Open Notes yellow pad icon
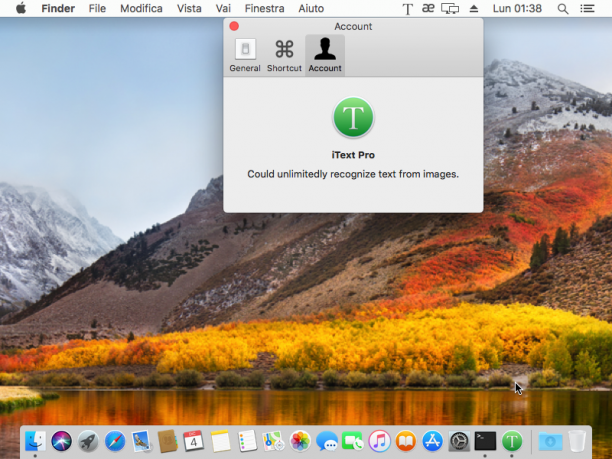 click(x=221, y=441)
